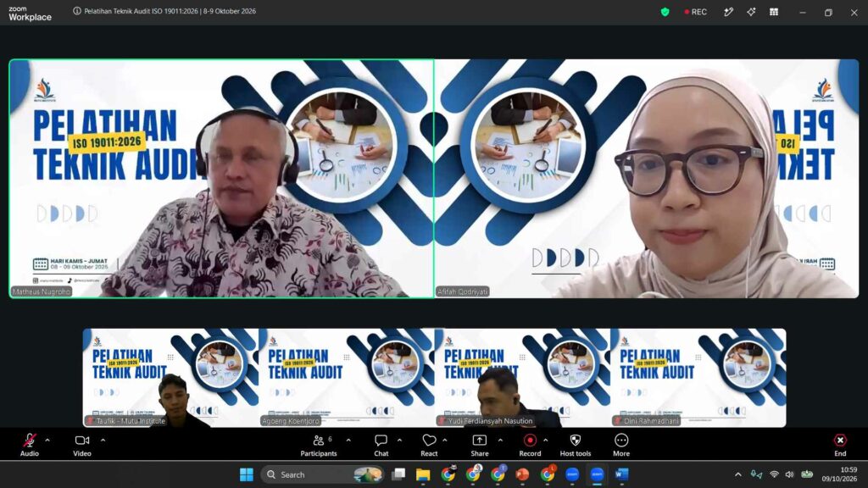Image resolution: width=868 pixels, height=488 pixels.
Task: Expand the arrow next to Participants
Action: click(348, 441)
